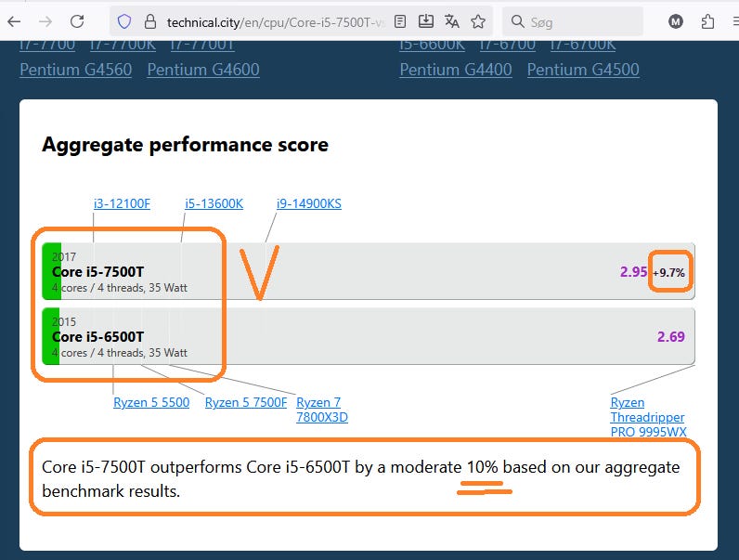Click the Aggregate performance score heading
Image resolution: width=739 pixels, height=560 pixels.
(x=186, y=145)
